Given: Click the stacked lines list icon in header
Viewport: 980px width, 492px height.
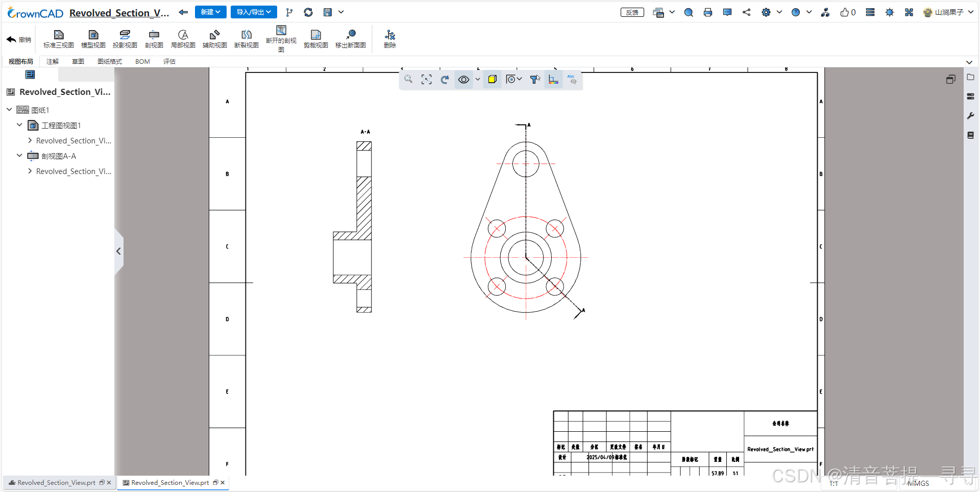Looking at the screenshot, I should click(870, 12).
